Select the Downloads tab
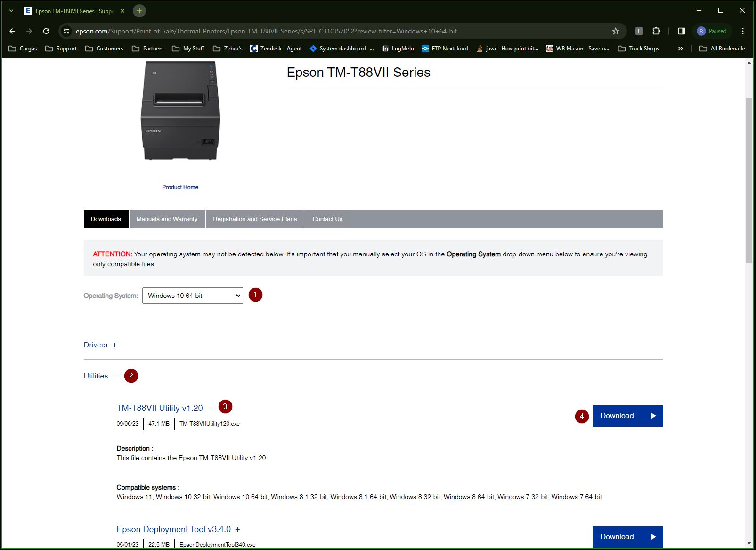Screen dimensions: 756x550 (x=106, y=219)
